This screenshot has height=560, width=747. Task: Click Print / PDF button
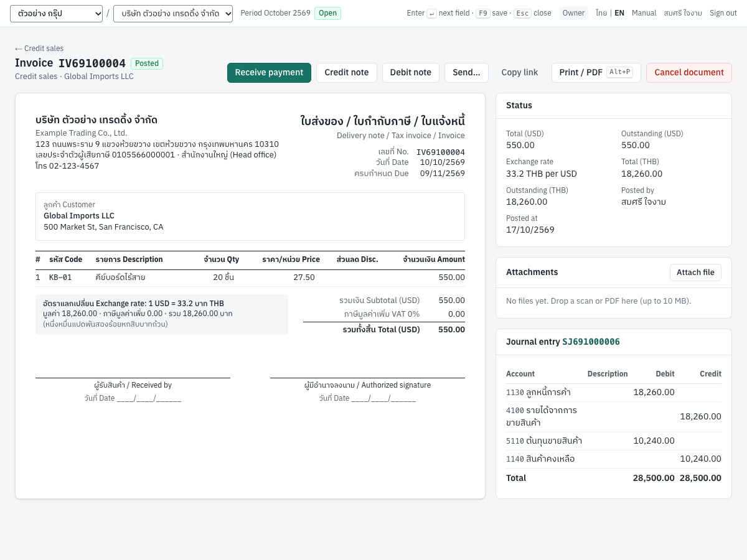[596, 73]
